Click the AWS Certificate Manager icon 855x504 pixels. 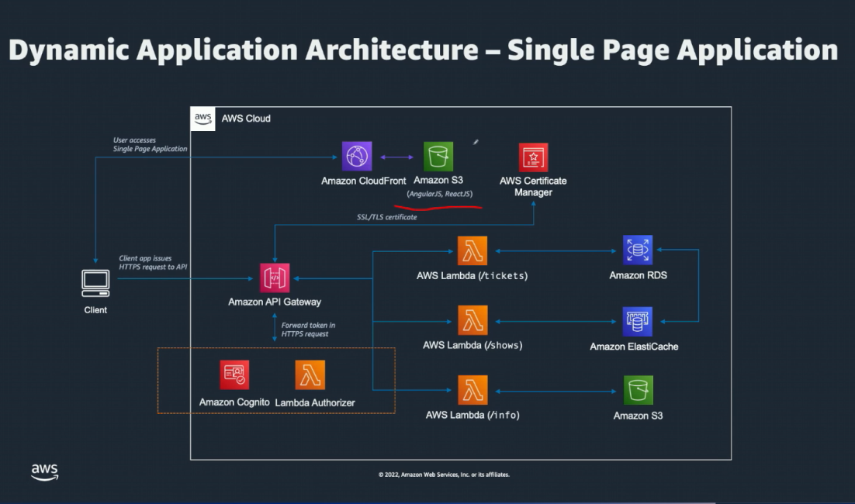coord(533,157)
